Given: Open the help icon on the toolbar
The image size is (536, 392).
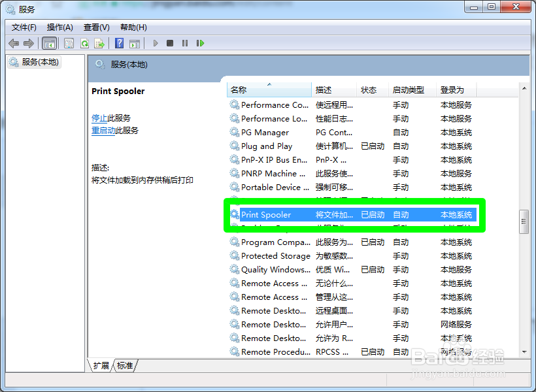Looking at the screenshot, I should [x=120, y=42].
